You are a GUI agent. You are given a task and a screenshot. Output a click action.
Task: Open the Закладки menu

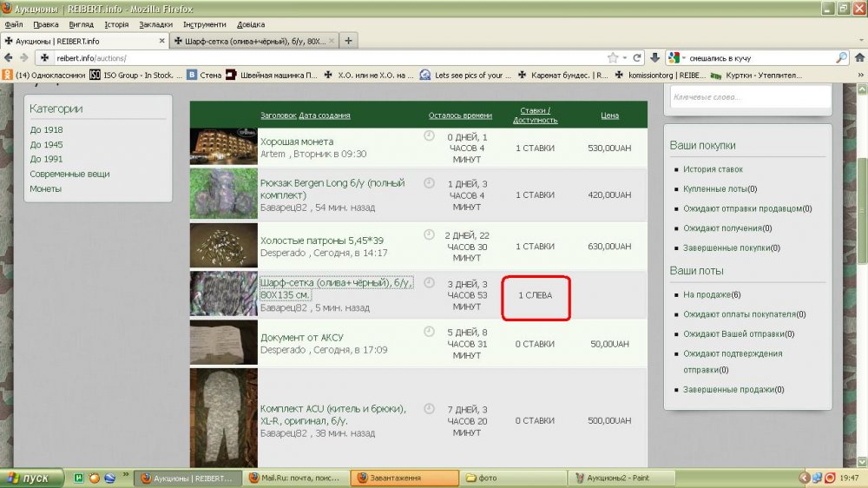pyautogui.click(x=155, y=24)
